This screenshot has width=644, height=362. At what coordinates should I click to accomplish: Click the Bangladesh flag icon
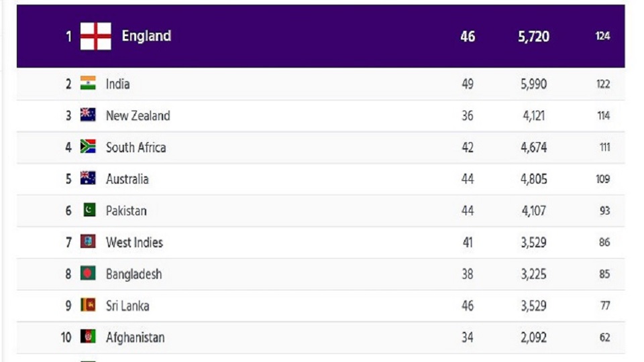(88, 274)
